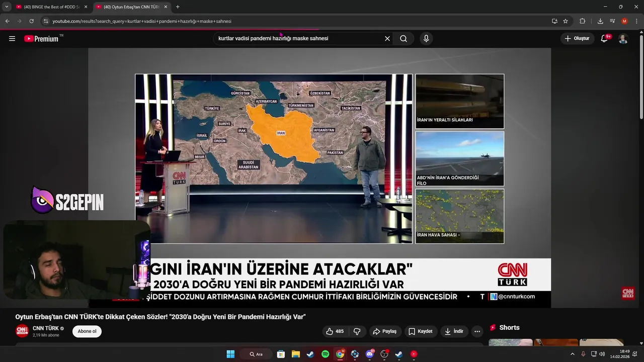Open Chrome downloads

click(x=600, y=21)
